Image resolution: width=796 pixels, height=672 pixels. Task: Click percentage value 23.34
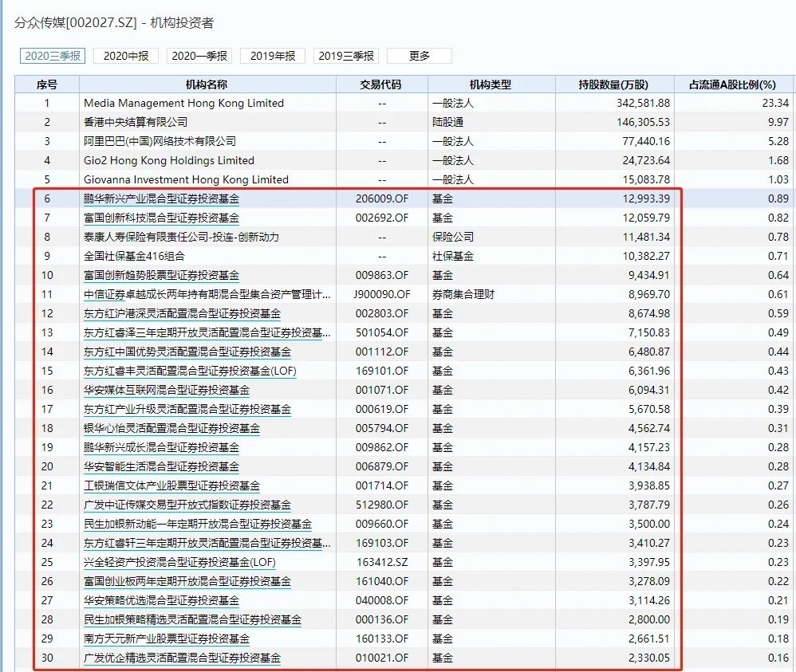(x=776, y=103)
